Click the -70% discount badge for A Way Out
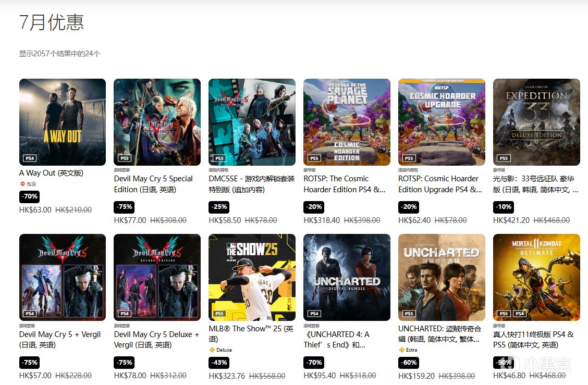Screen dimensions: 588x385 [29, 196]
